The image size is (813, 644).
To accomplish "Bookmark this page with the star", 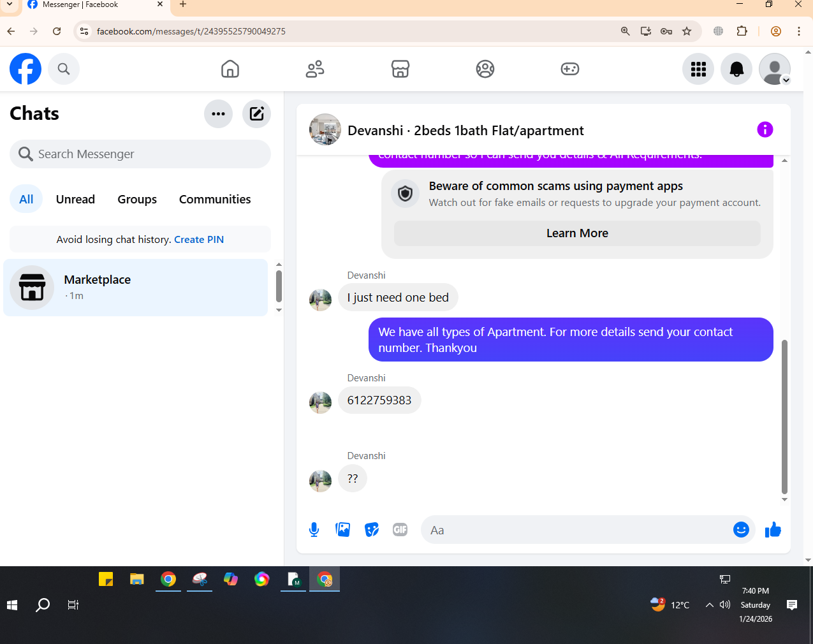I will (x=687, y=31).
